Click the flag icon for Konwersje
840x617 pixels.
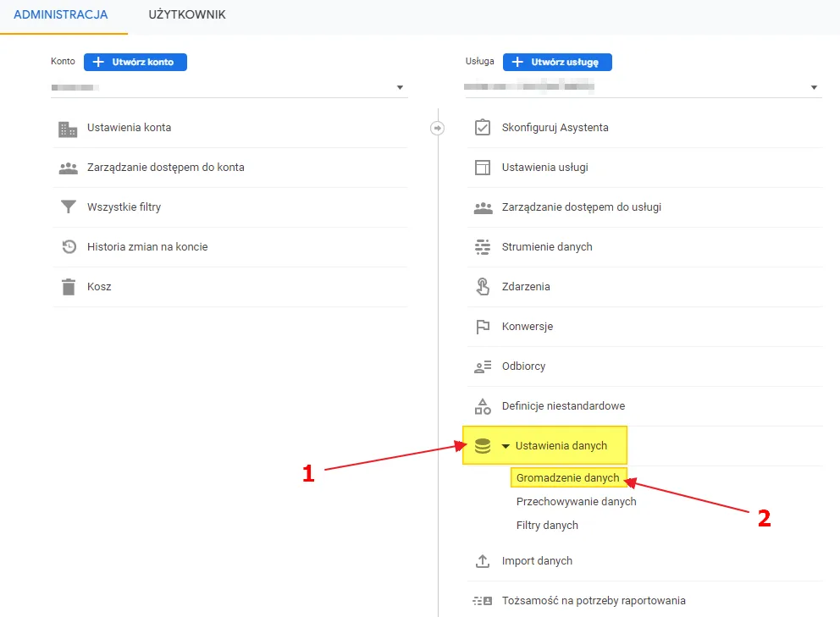click(483, 327)
